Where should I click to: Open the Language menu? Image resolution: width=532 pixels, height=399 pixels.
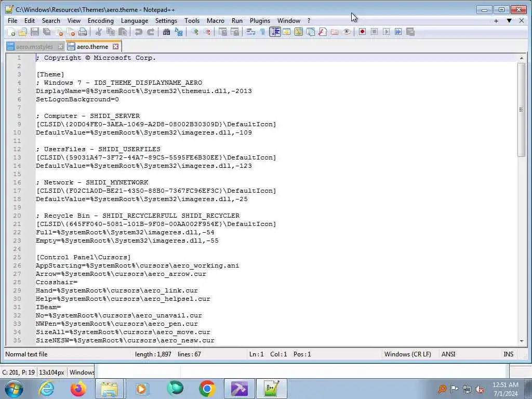[x=135, y=21]
